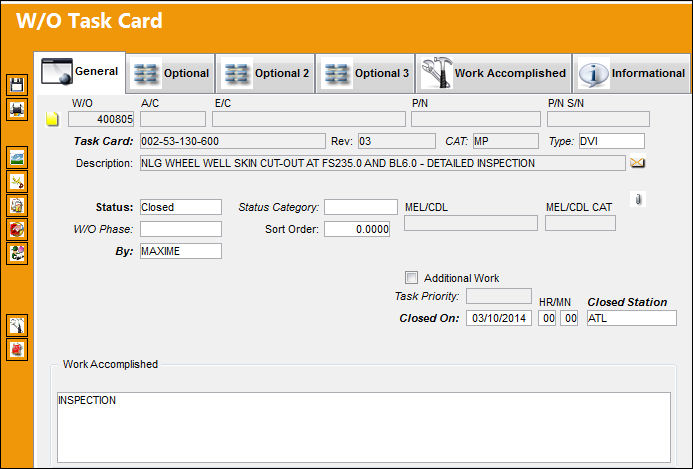
Task: Click the W/O Phase field
Action: 181,229
